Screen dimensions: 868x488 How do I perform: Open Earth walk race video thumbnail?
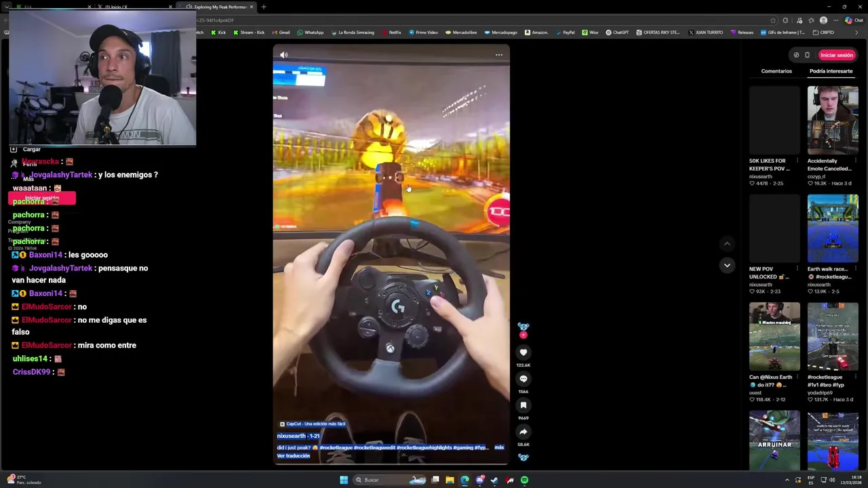[833, 228]
